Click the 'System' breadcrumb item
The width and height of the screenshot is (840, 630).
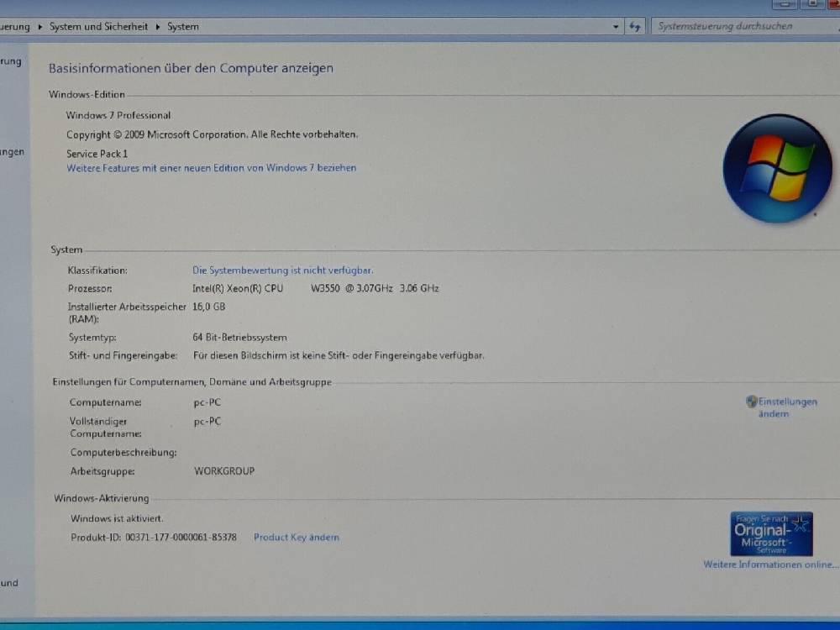tap(182, 27)
